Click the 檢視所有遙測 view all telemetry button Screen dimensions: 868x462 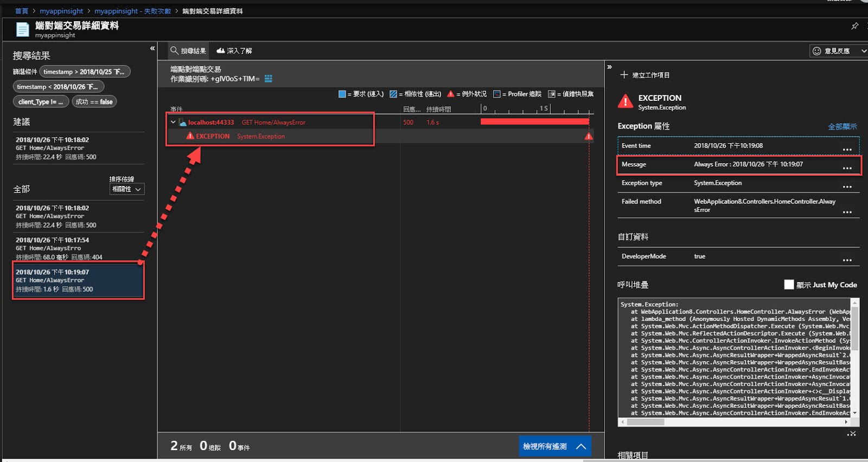coord(554,446)
